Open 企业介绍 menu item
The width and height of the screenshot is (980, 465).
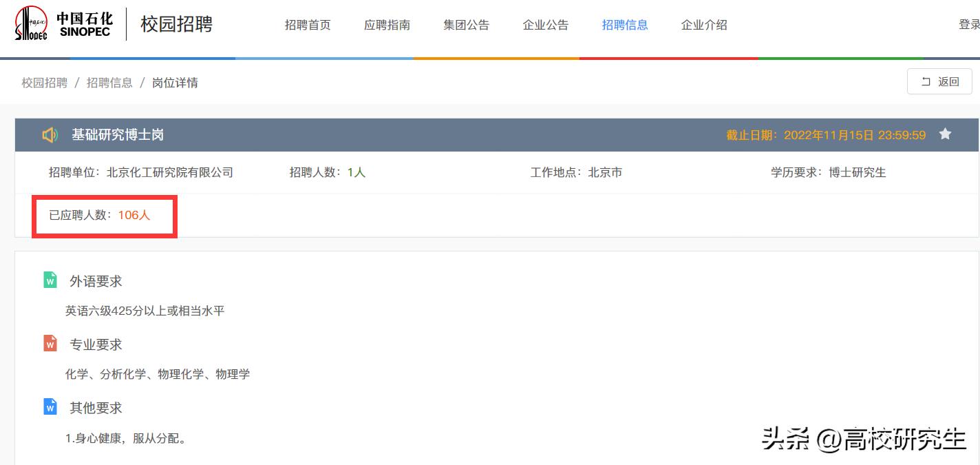coord(704,25)
